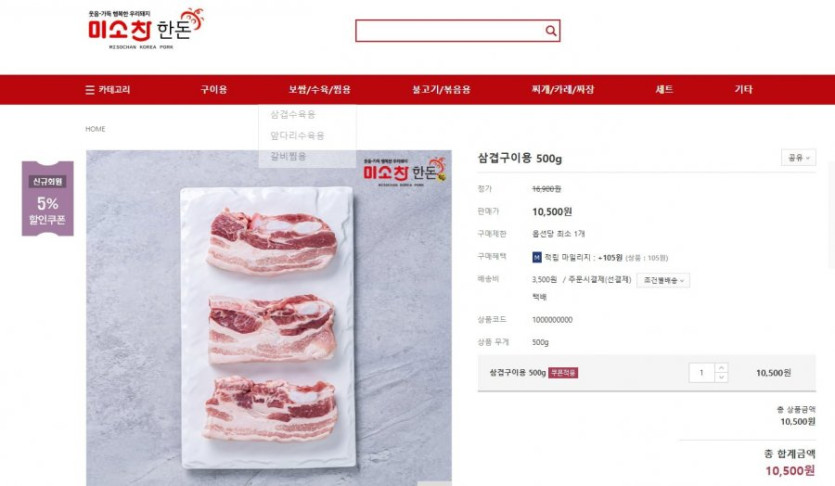
Task: Click the pork belly product image
Action: (269, 317)
